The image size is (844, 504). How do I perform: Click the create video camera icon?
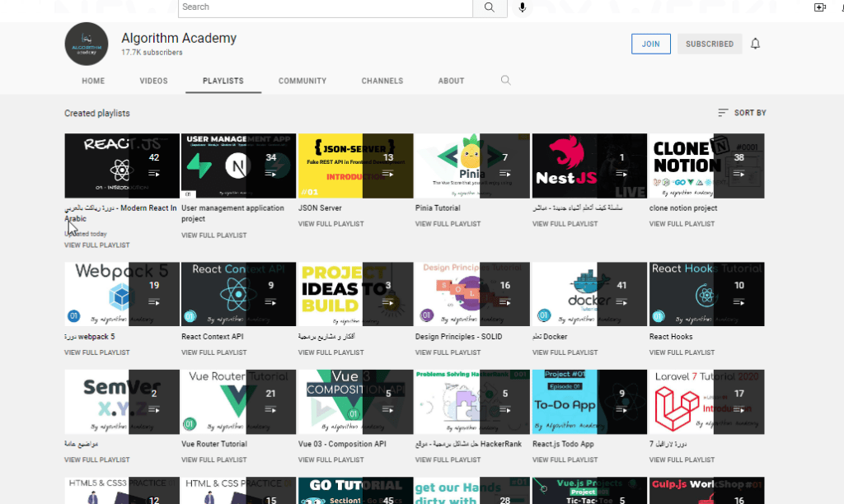click(x=819, y=7)
